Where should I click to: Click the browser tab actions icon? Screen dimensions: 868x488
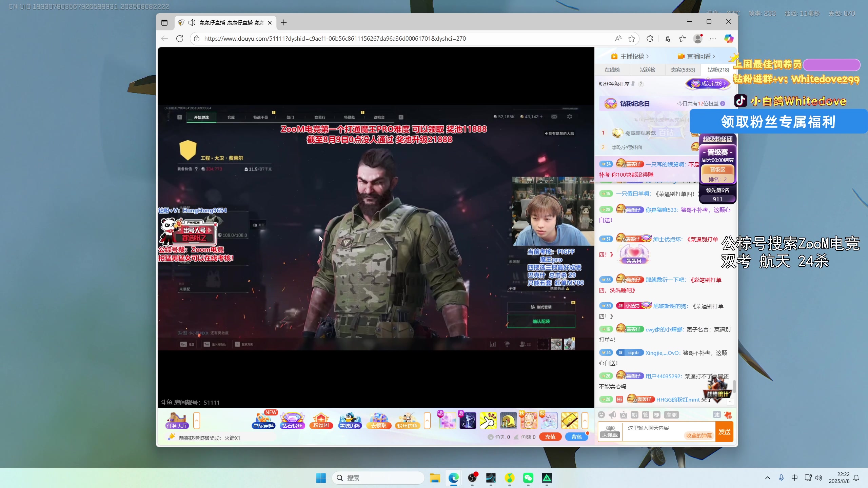tap(164, 23)
